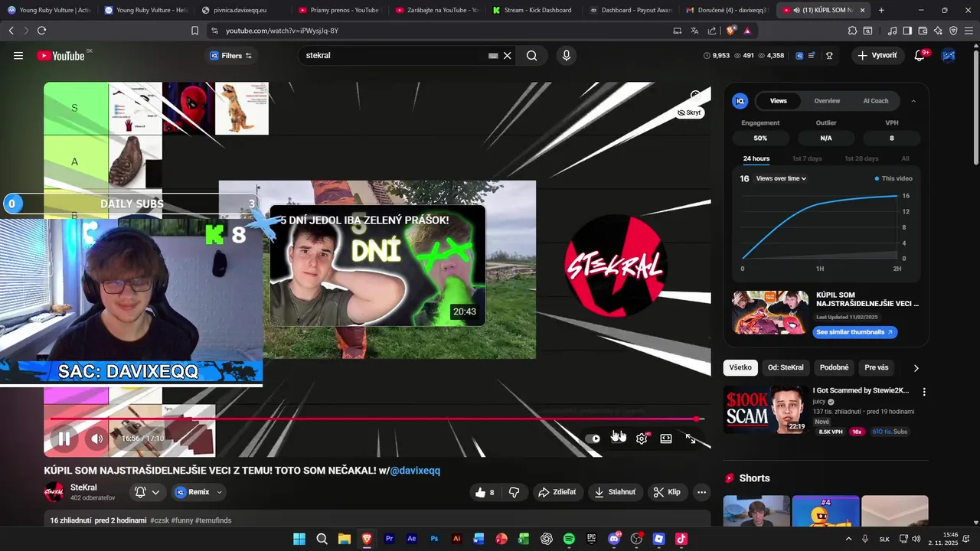Click the search magnifier button
This screenshot has width=980, height=551.
[x=531, y=56]
